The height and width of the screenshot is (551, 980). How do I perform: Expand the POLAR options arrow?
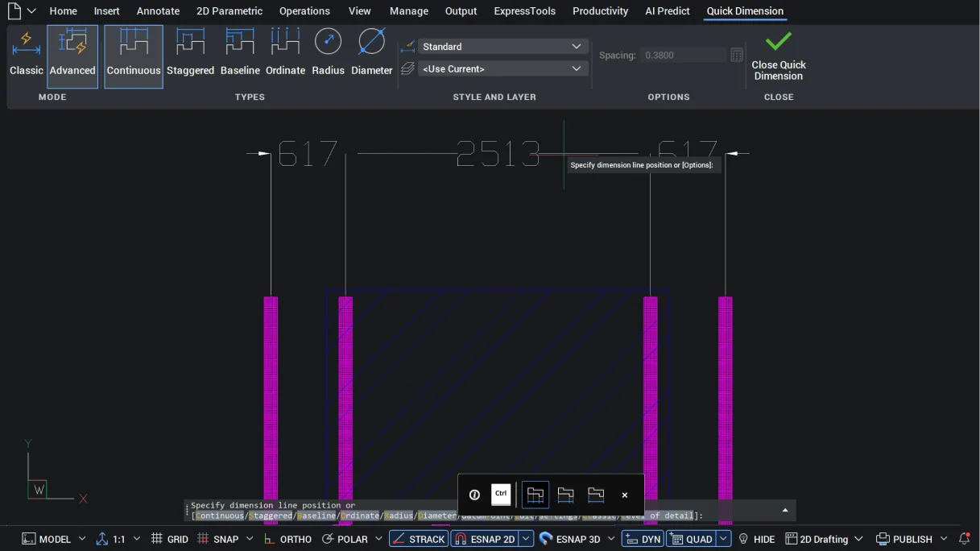[x=378, y=539]
